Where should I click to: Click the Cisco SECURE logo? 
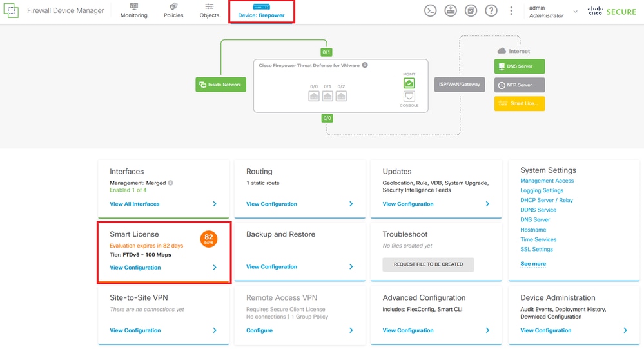[612, 12]
